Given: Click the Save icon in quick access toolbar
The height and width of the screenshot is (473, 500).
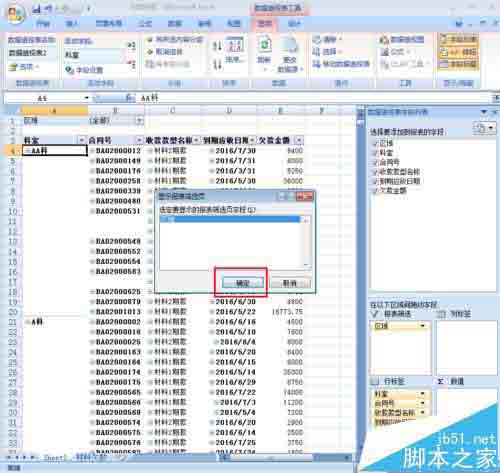Looking at the screenshot, I should click(36, 9).
